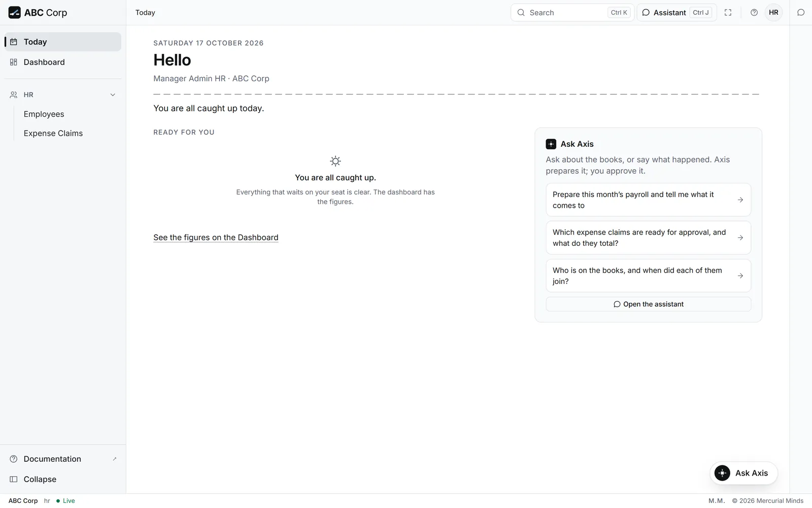Viewport: 812px width, 508px height.
Task: Select the who is on the books suggestion
Action: tap(648, 276)
